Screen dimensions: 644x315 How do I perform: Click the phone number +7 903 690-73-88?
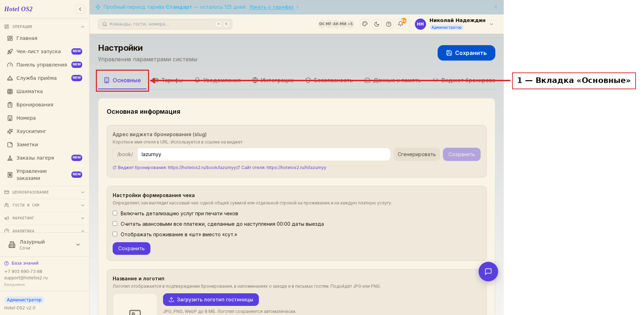23,272
